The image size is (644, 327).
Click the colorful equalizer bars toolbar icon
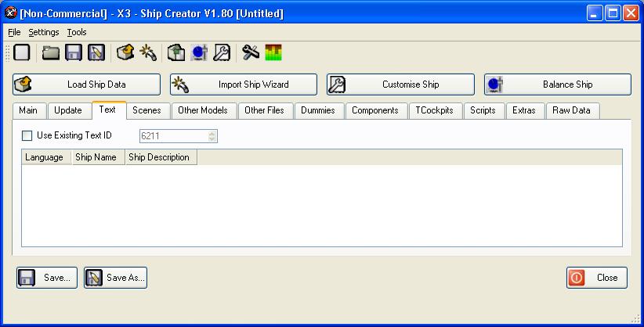(273, 53)
